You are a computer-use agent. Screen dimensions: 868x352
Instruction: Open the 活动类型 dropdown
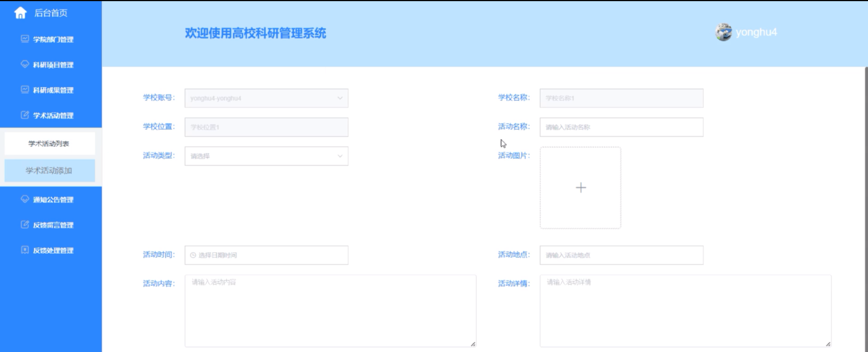click(x=266, y=156)
